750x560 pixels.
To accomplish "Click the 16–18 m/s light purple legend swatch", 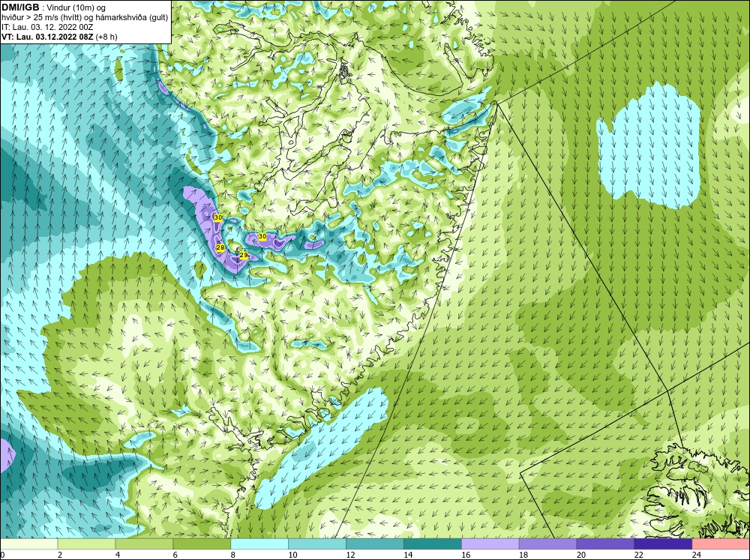I will 490,544.
